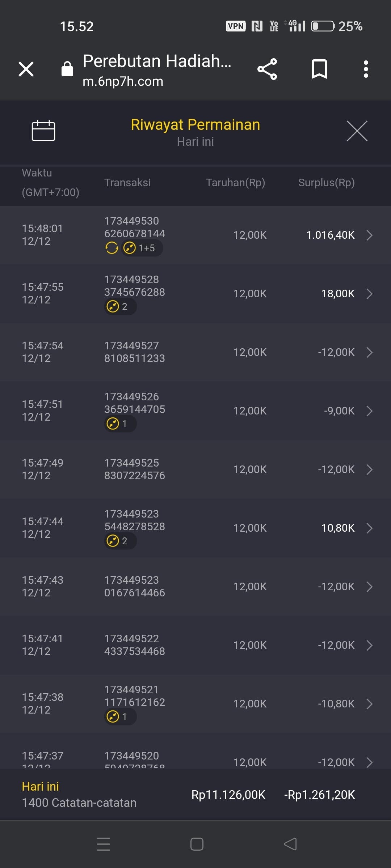Open the calendar date picker icon
Screen dimensions: 391x868
pyautogui.click(x=43, y=130)
